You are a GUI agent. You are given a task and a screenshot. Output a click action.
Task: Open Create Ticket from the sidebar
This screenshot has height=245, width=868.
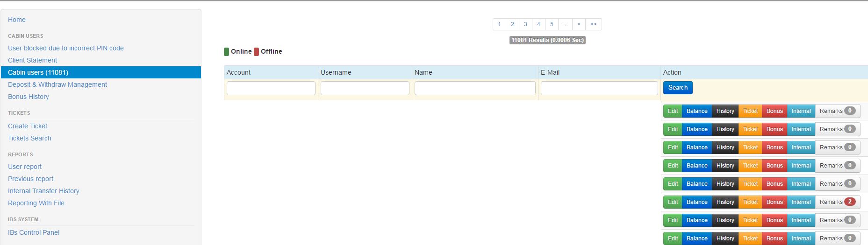point(28,126)
